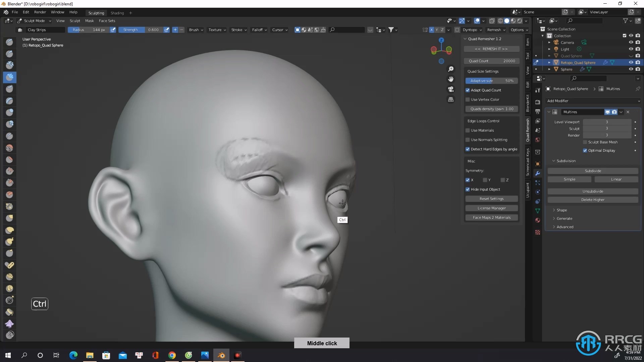Click Reset Settings button
644x362 pixels.
click(x=491, y=199)
